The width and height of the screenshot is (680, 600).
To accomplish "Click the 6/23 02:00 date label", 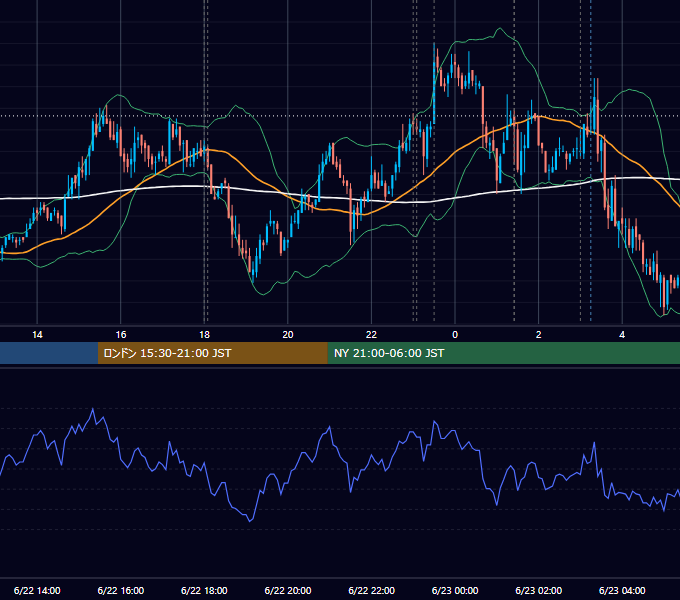I will (539, 590).
